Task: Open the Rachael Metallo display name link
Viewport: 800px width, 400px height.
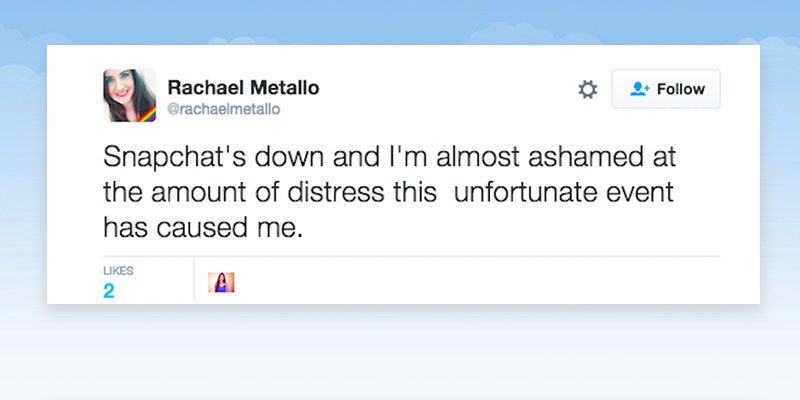Action: pyautogui.click(x=243, y=88)
